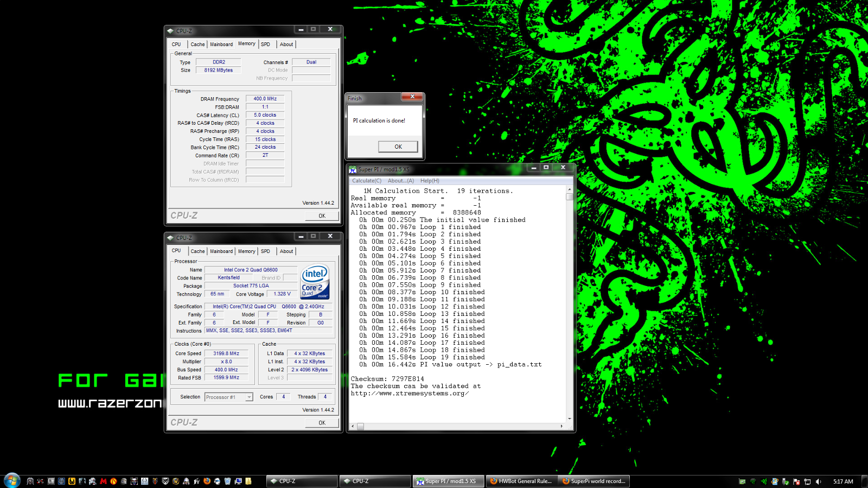Click OK in the Processor CPU-Z window
Viewport: 868px width, 488px height.
322,422
